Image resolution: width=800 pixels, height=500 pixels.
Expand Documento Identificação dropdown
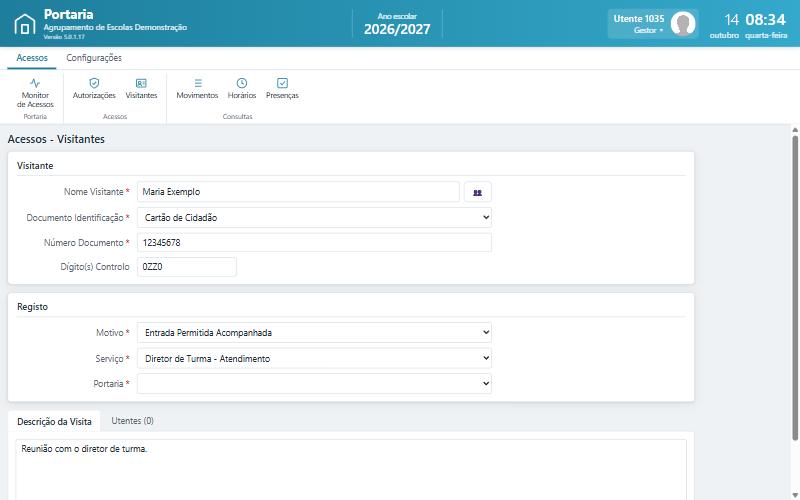314,217
